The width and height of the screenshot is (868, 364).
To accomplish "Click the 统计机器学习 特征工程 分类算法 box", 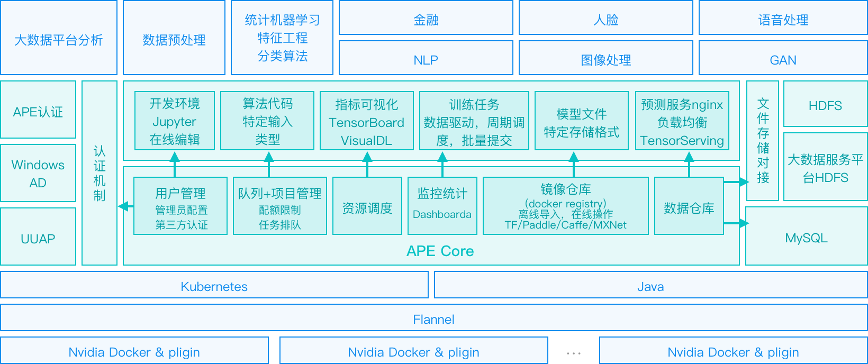I will (x=282, y=38).
